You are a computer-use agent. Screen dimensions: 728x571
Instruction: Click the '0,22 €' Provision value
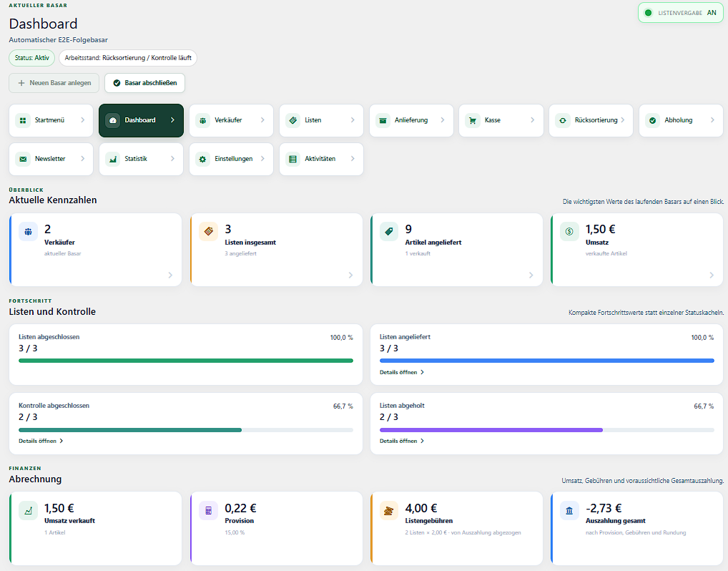click(x=240, y=508)
